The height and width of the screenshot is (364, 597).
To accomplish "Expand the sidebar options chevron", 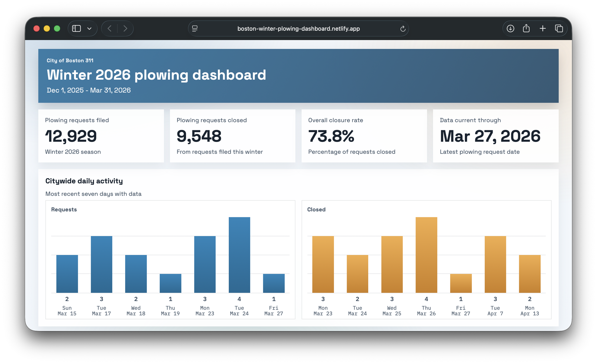I will point(89,29).
